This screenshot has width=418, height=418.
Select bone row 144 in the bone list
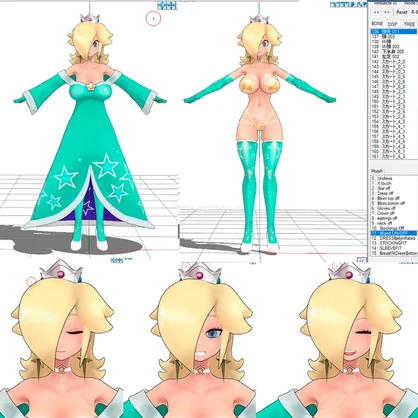pyautogui.click(x=394, y=72)
